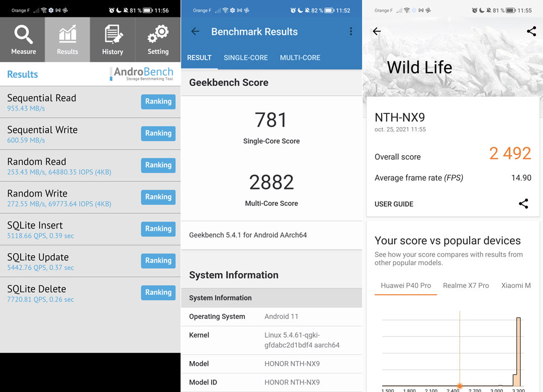The height and width of the screenshot is (392, 543).
Task: Tap the share icon beside Wild Life banner
Action: click(531, 31)
